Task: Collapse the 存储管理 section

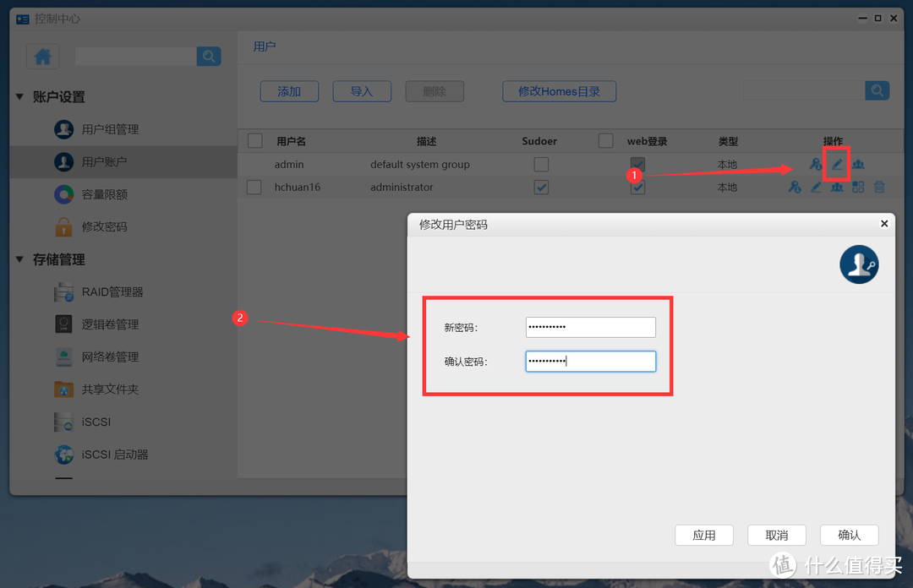Action: click(19, 259)
